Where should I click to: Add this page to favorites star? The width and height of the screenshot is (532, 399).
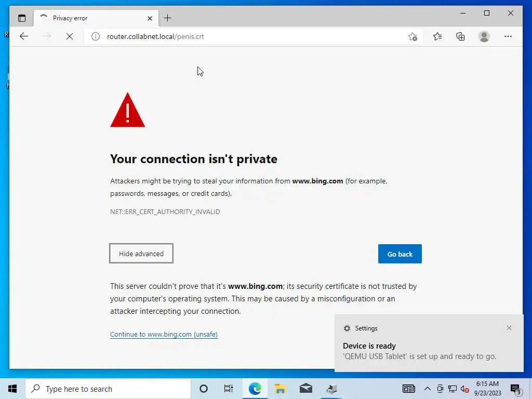(413, 37)
